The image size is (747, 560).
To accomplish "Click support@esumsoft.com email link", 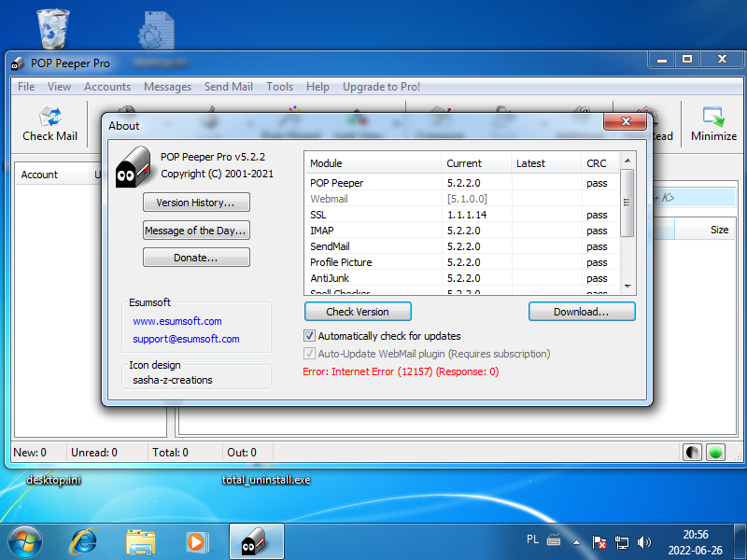I will pyautogui.click(x=186, y=339).
